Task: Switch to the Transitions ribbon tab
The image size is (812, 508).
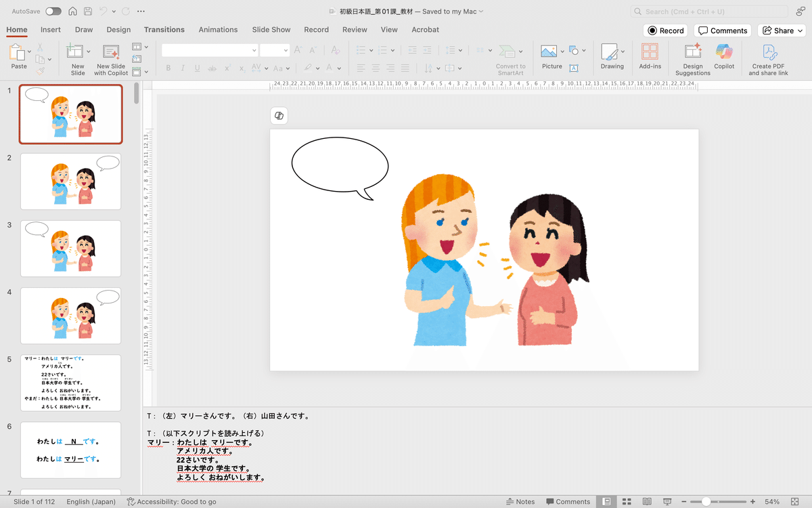Action: click(x=164, y=30)
